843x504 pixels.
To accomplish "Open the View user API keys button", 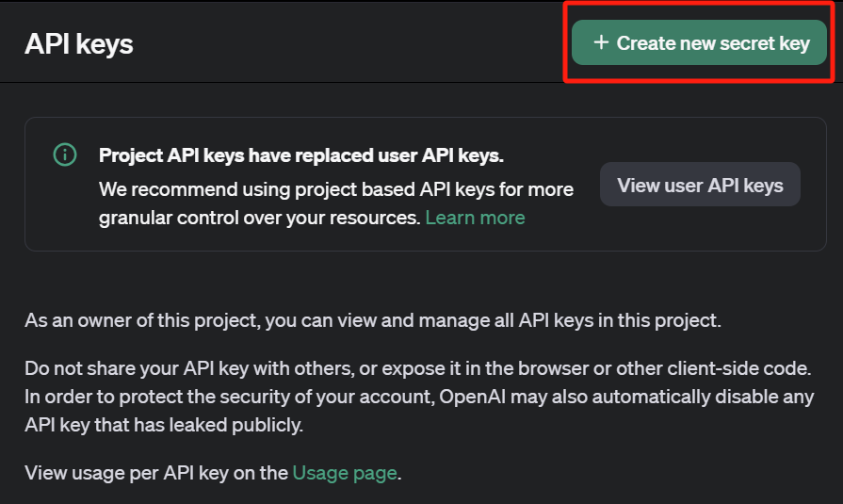I will tap(700, 185).
